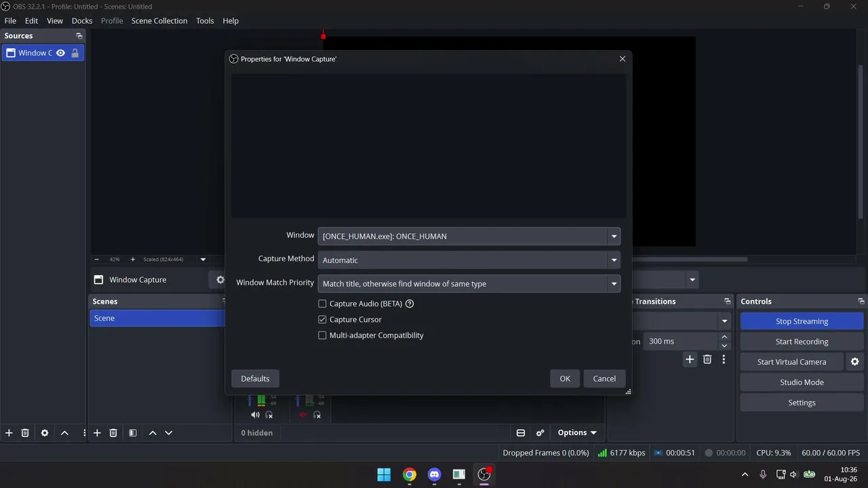The width and height of the screenshot is (868, 488).
Task: Add a transition with plus icon
Action: click(690, 359)
